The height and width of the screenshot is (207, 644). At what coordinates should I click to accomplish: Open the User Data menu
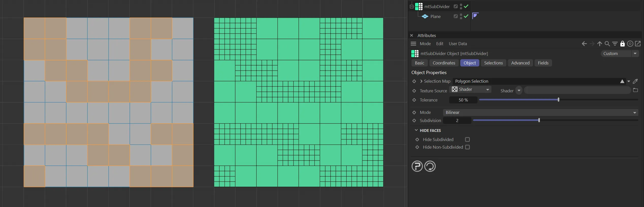[x=458, y=44]
